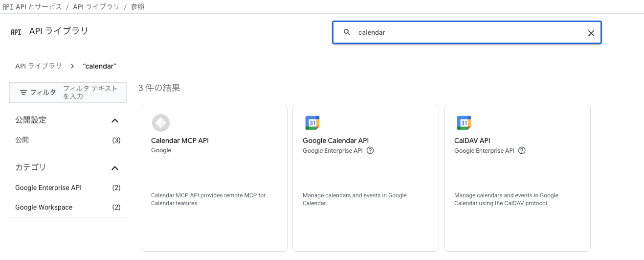Open help icon beside CalDAV API's Enterprise label
Image resolution: width=644 pixels, height=260 pixels.
point(522,151)
